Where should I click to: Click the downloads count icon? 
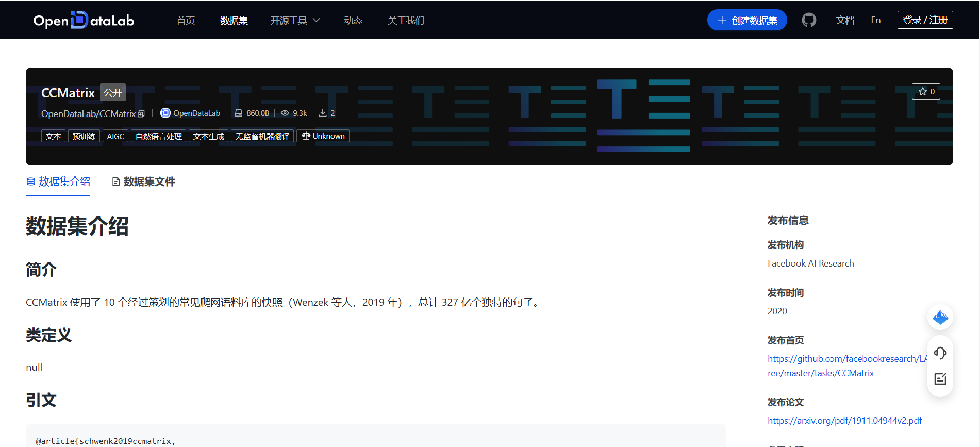click(x=322, y=113)
